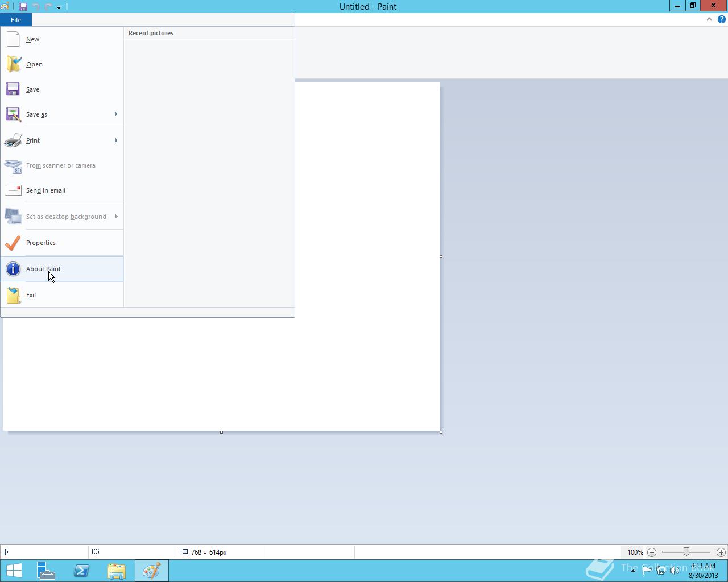Click the Paint help question mark icon
The image size is (728, 582).
(x=722, y=19)
